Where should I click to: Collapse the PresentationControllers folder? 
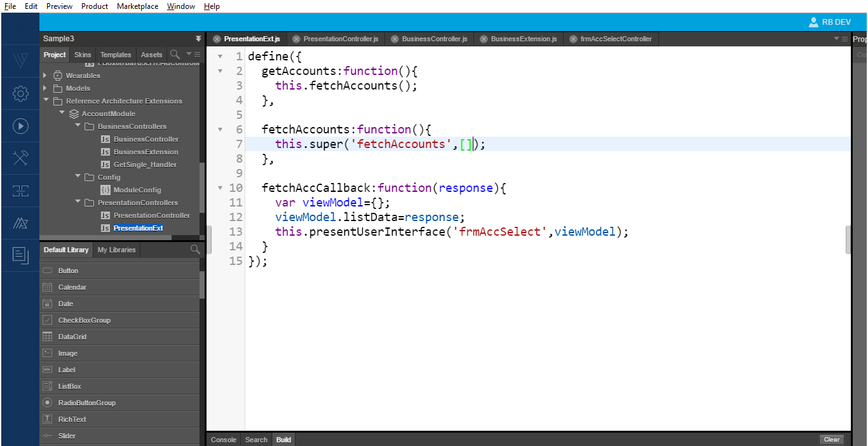click(78, 202)
